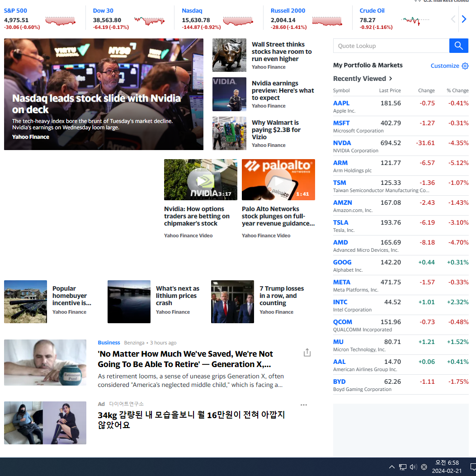Read 'Wall Street thinks stocks have room' story
476x476 pixels.
282,52
